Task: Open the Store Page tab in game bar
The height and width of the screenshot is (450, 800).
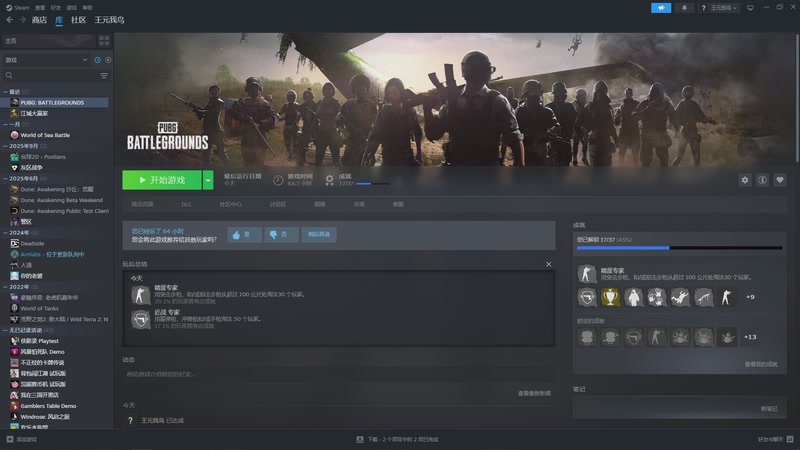Action: [x=142, y=205]
